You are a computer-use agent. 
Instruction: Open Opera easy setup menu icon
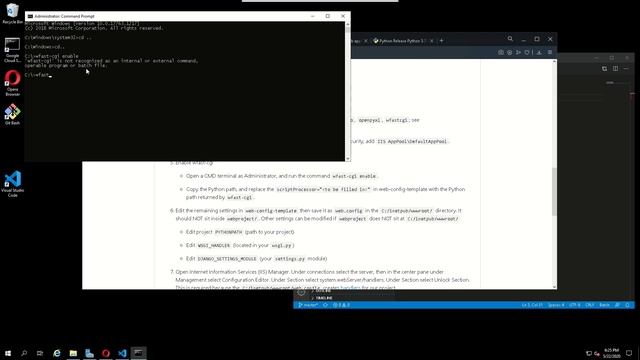[550, 52]
